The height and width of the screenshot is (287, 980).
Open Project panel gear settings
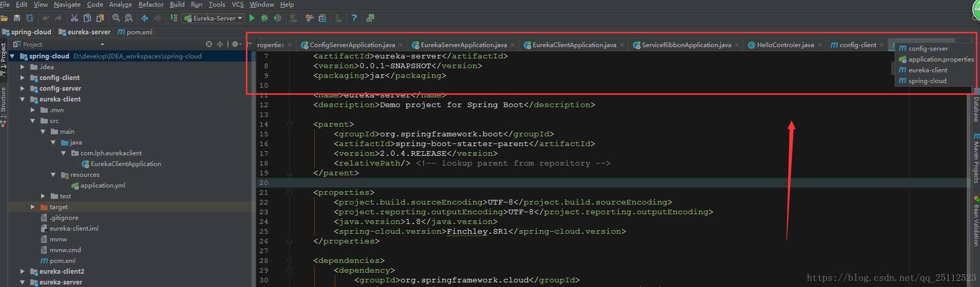tap(236, 45)
